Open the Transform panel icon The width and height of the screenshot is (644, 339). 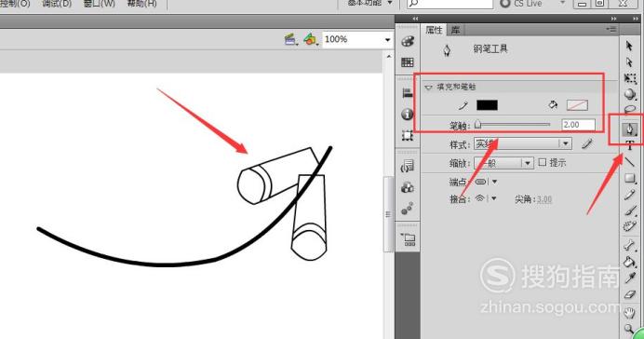[x=408, y=135]
